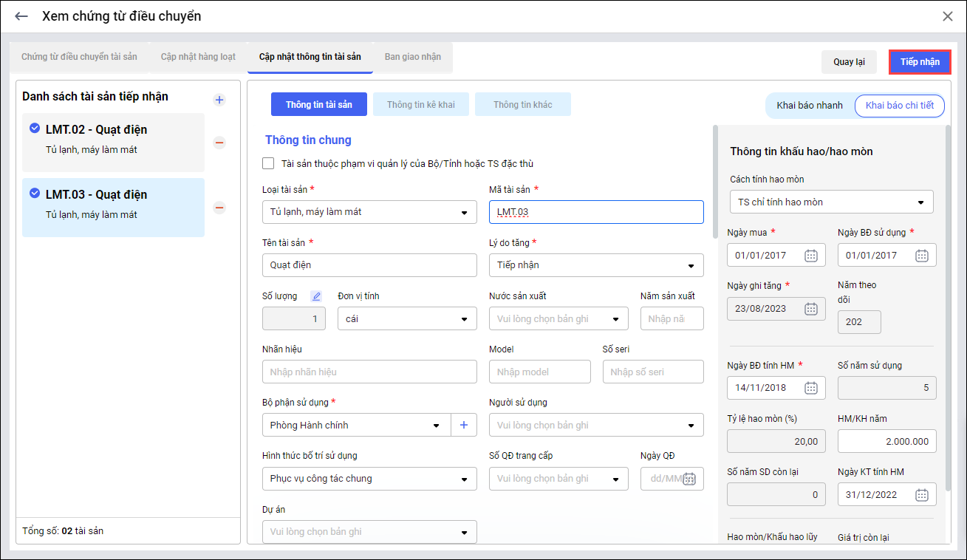Select Thông tin tài sản sub-tab
The height and width of the screenshot is (560, 967).
(319, 105)
